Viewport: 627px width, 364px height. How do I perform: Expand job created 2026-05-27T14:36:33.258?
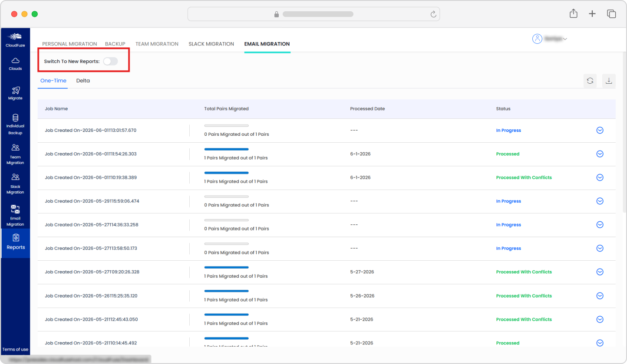(600, 225)
